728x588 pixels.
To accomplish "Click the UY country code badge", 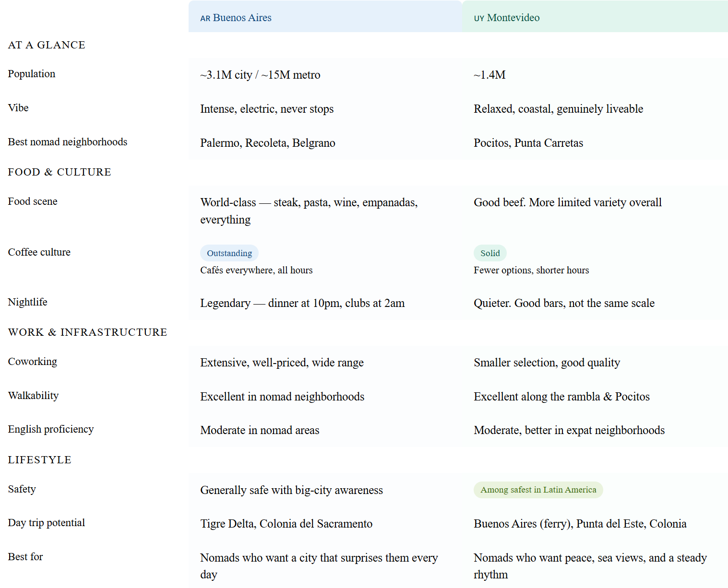I will point(478,19).
